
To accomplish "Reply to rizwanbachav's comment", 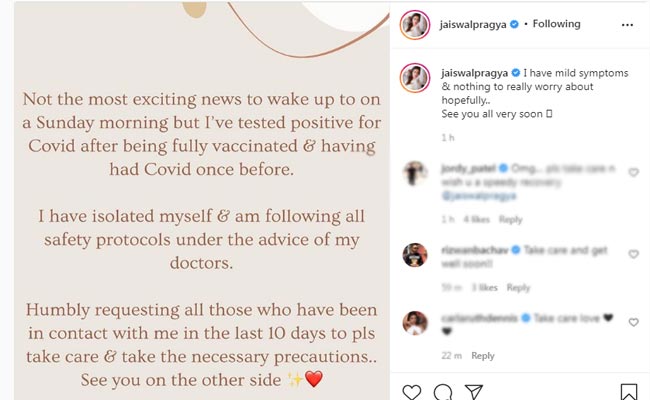I will coord(517,288).
